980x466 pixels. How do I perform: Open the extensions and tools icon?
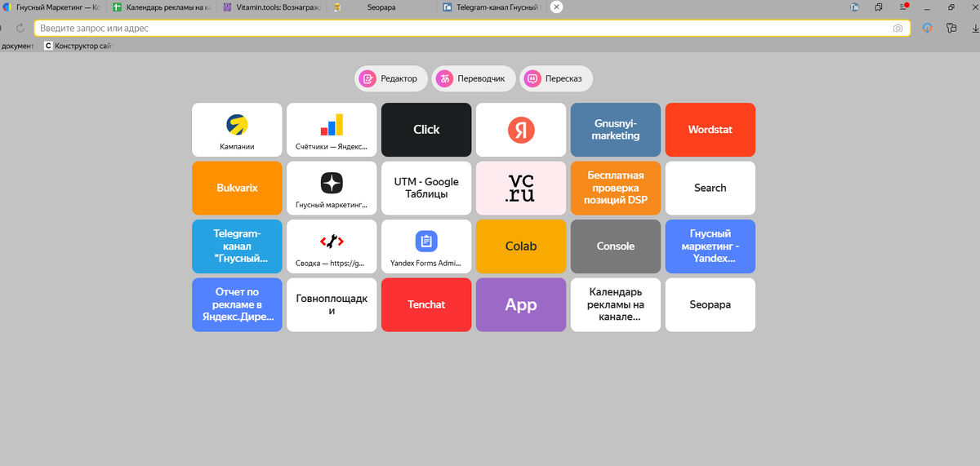[x=951, y=28]
